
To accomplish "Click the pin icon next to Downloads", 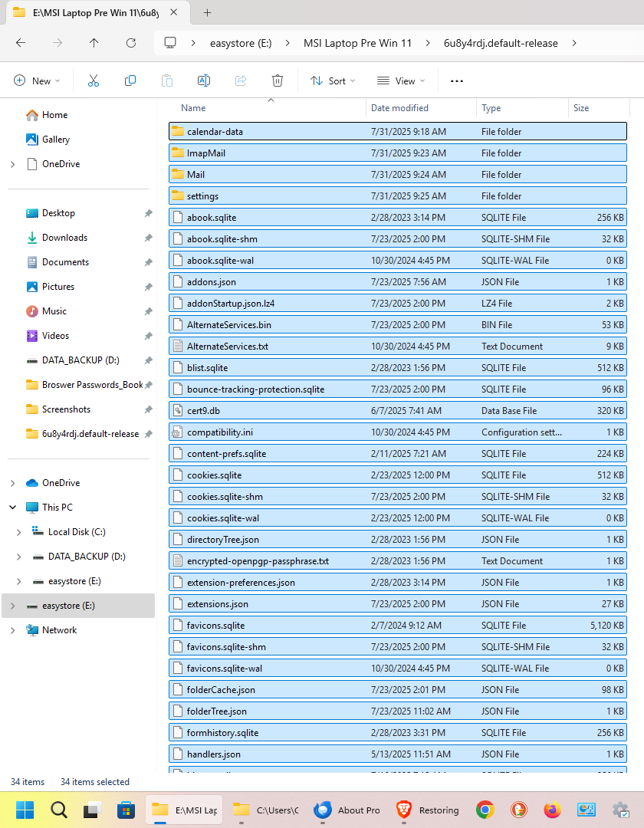I will (x=148, y=238).
